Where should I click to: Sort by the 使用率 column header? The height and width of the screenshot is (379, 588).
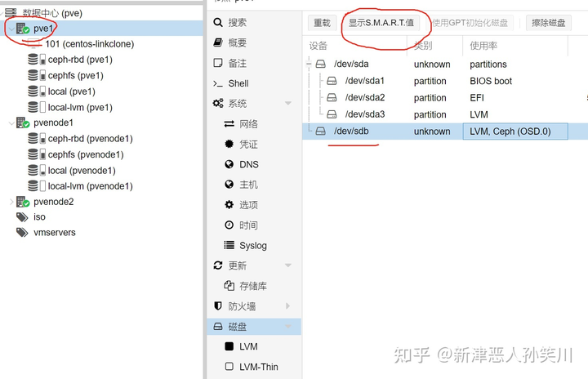515,46
